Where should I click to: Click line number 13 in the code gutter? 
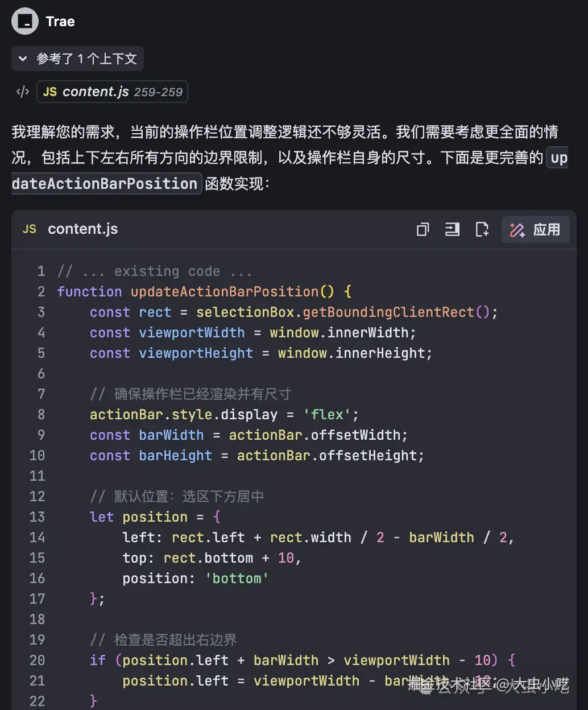tap(37, 517)
